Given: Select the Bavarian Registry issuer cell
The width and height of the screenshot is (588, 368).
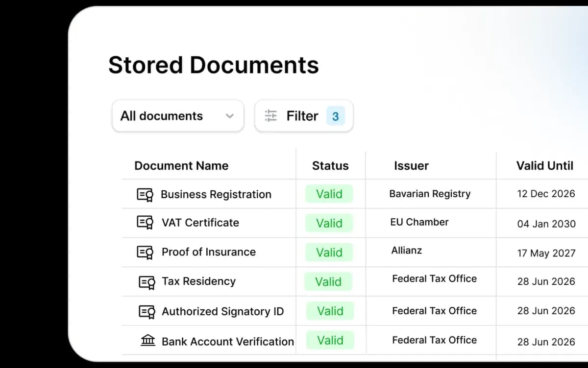Looking at the screenshot, I should 430,194.
